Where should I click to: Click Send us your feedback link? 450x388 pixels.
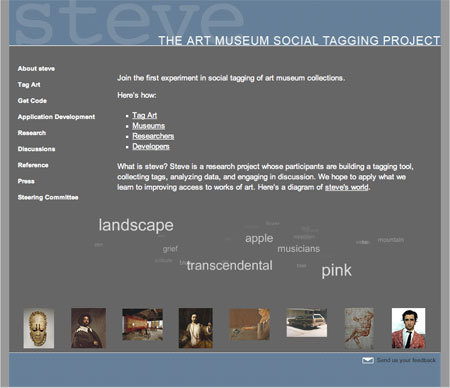406,360
